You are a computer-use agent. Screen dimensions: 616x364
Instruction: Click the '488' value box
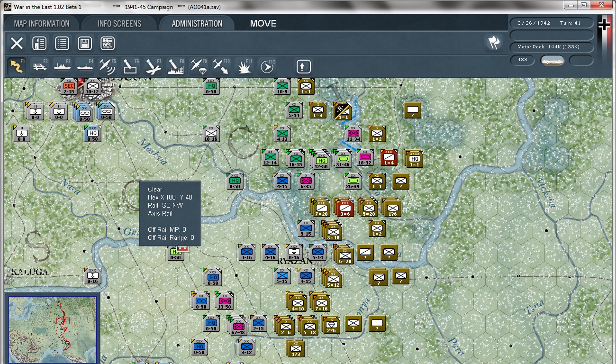click(x=523, y=60)
